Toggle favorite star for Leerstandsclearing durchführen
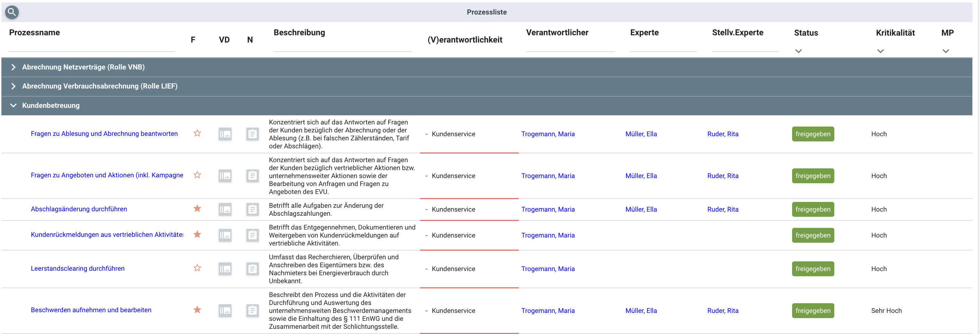This screenshot has height=334, width=980. (x=197, y=268)
